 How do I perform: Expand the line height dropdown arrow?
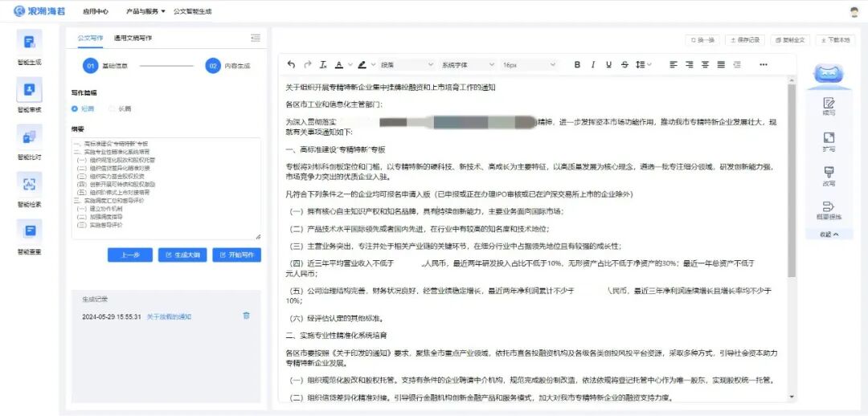click(649, 65)
